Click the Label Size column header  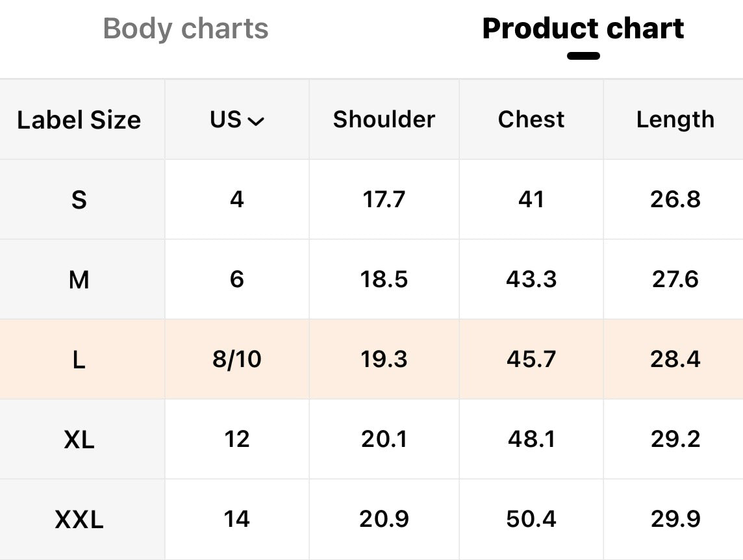[x=79, y=120]
